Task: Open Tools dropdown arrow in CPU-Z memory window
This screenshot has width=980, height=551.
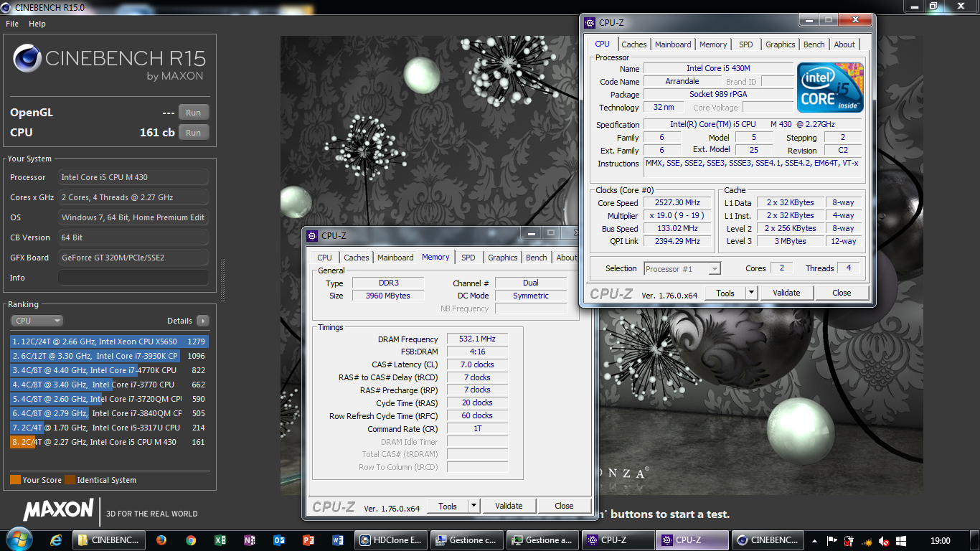Action: point(473,506)
